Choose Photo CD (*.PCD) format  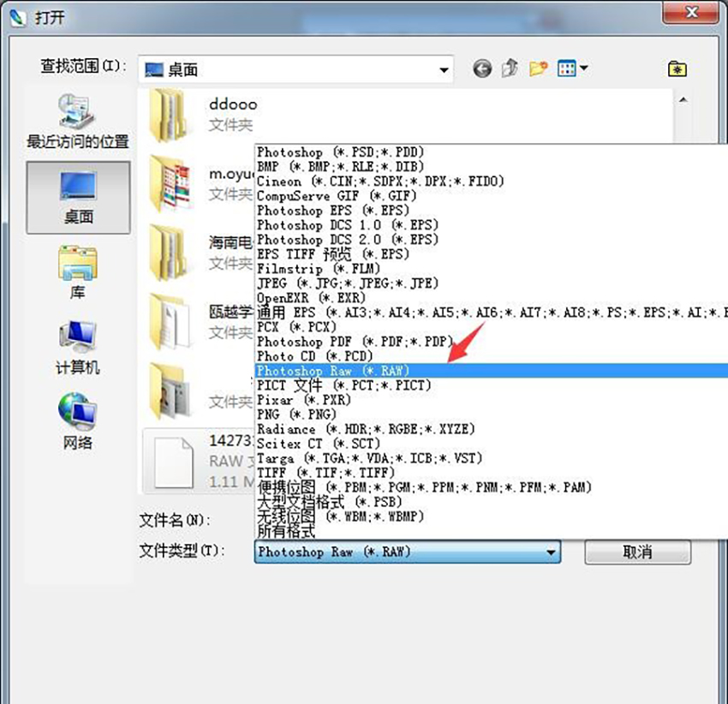click(492, 356)
